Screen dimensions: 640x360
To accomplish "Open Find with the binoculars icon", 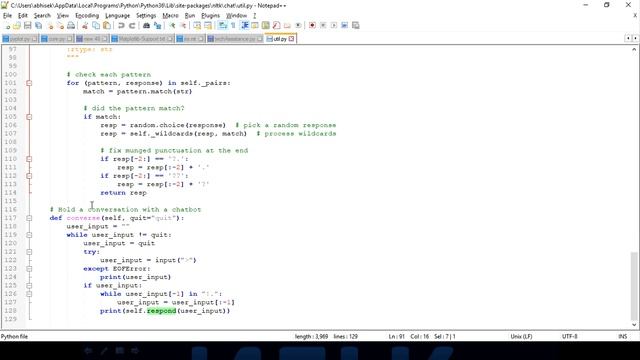I will (x=146, y=25).
